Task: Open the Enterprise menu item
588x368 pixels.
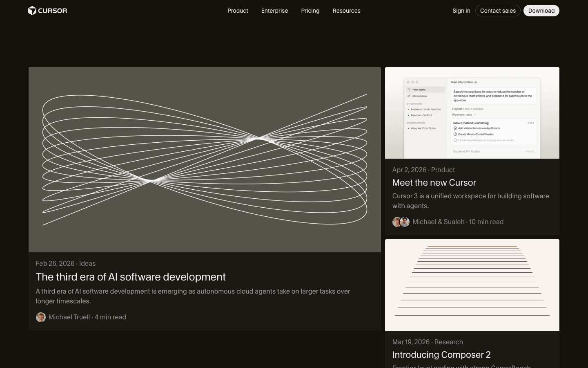Action: [274, 11]
